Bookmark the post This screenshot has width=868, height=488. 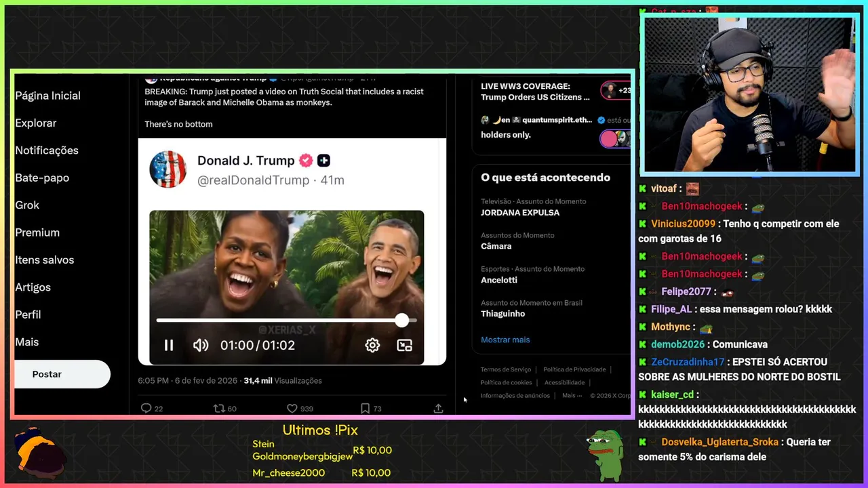pos(365,408)
